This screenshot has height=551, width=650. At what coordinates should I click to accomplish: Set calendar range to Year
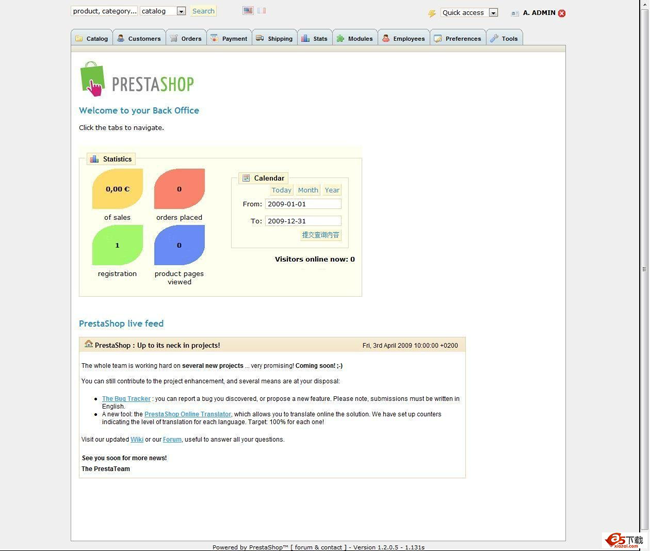332,190
